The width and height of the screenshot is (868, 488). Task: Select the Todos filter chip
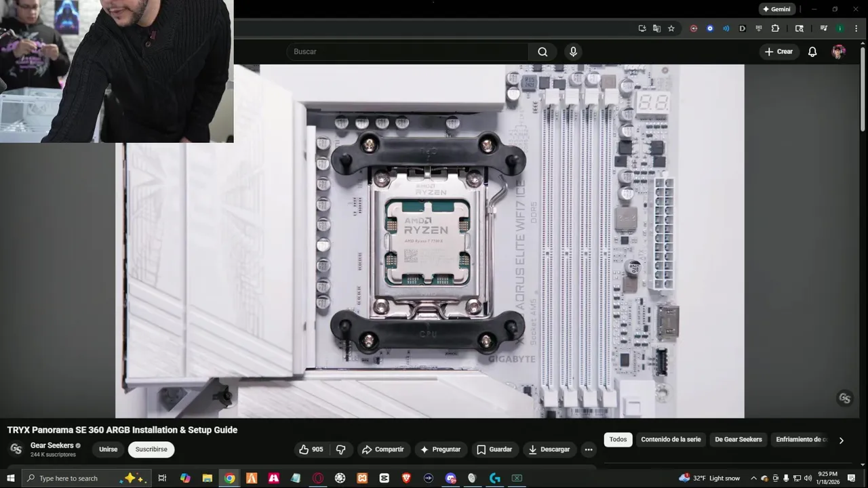618,439
